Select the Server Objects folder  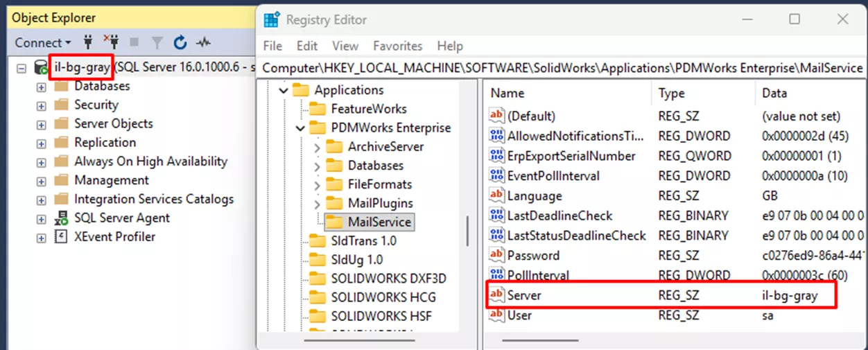114,123
